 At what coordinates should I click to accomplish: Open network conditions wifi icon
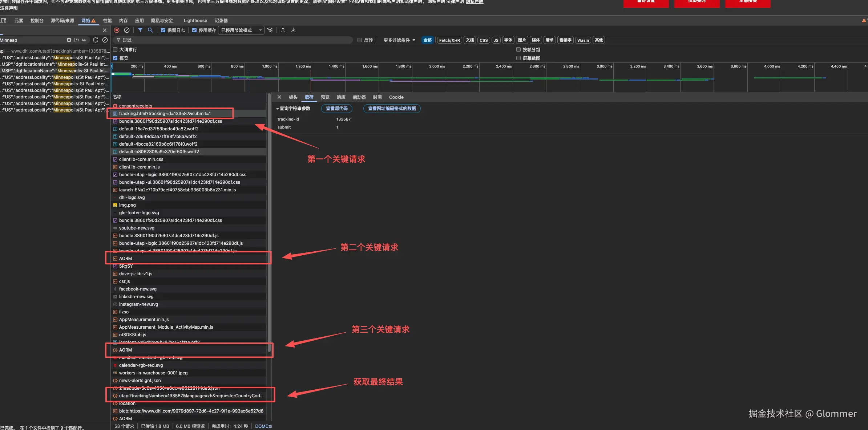point(270,30)
